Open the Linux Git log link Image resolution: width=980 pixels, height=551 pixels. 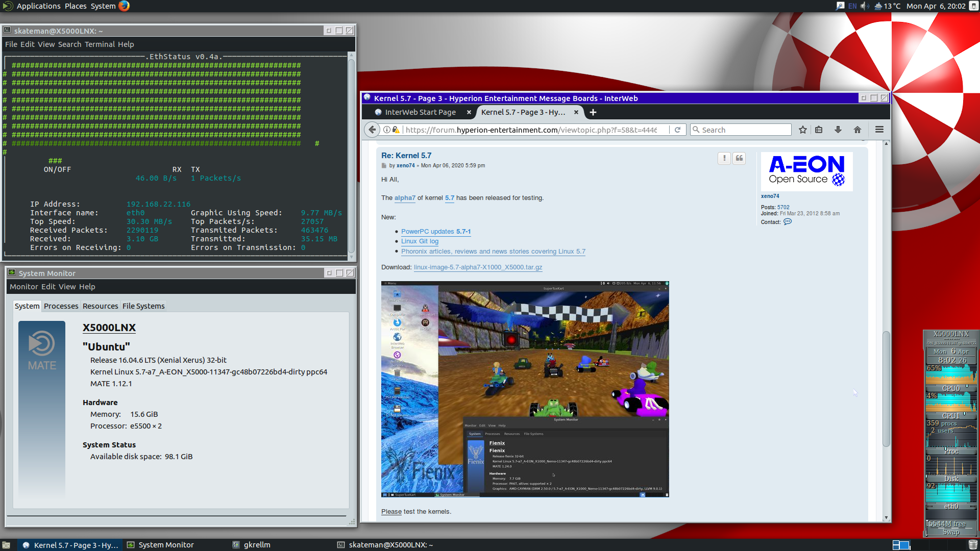click(420, 241)
